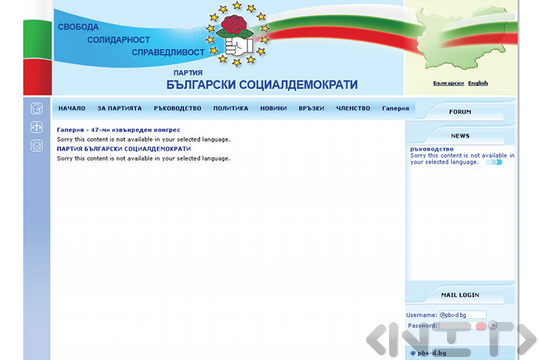Open the ръководство news link
Screen dimensions: 540x360
click(432, 149)
